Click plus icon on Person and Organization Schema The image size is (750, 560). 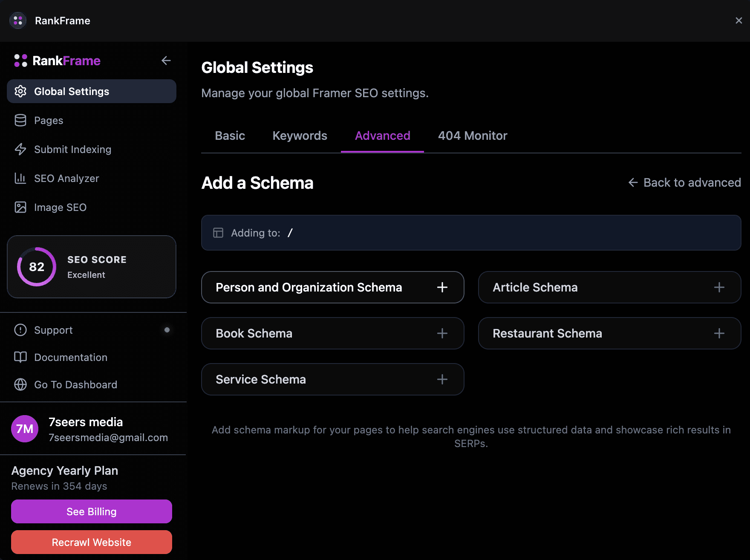[x=442, y=287]
